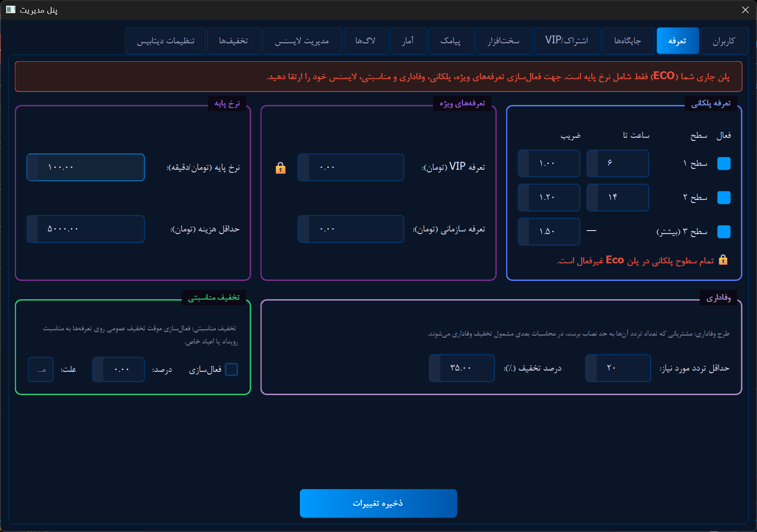Screen dimensions: 757x532
Task: Edit the سطح ۲ ضریب field
Action: [549, 198]
